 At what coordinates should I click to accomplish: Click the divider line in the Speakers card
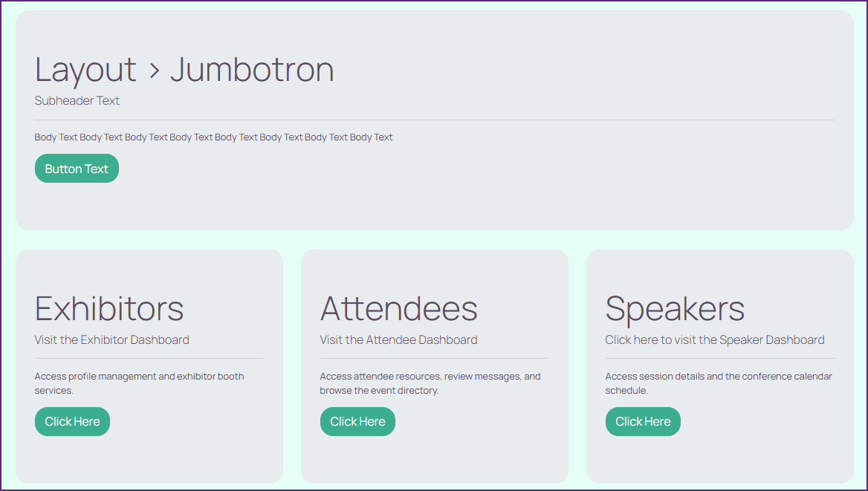[719, 359]
